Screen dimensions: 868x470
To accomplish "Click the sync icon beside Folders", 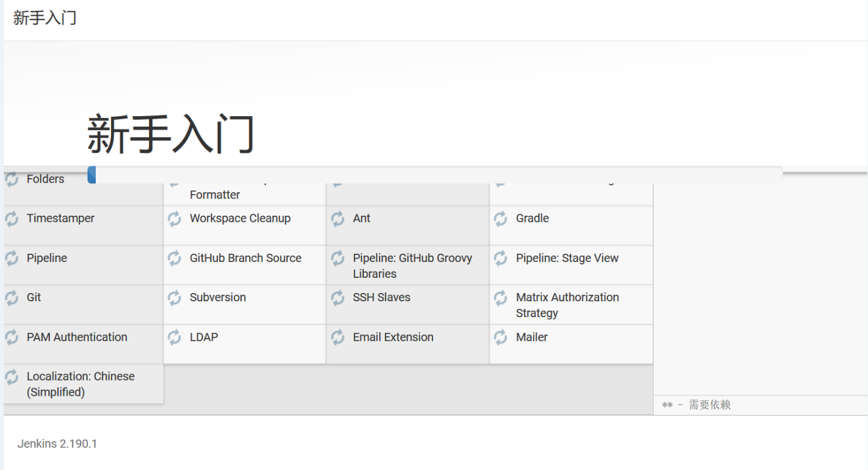I will click(x=12, y=180).
